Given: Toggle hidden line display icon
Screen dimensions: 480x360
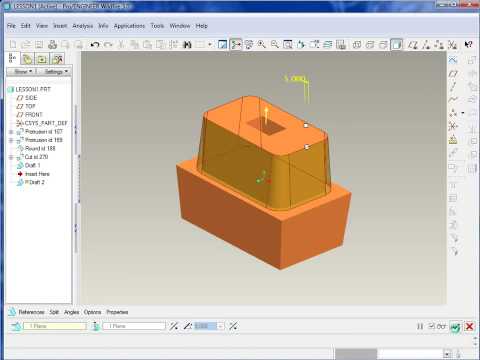Looking at the screenshot, I should [370, 44].
